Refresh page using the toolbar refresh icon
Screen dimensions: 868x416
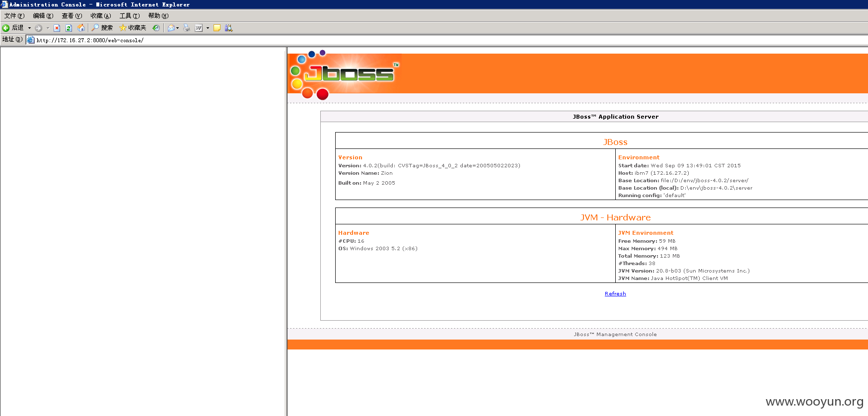coord(69,28)
